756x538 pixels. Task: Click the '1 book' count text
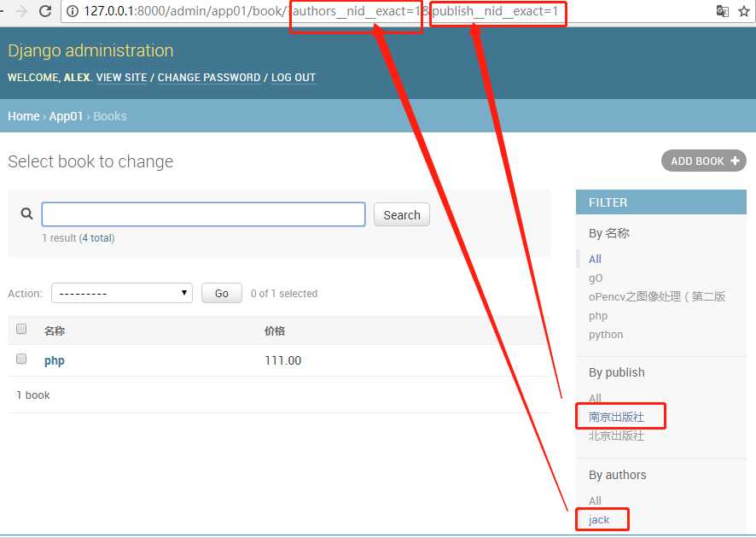[x=32, y=395]
